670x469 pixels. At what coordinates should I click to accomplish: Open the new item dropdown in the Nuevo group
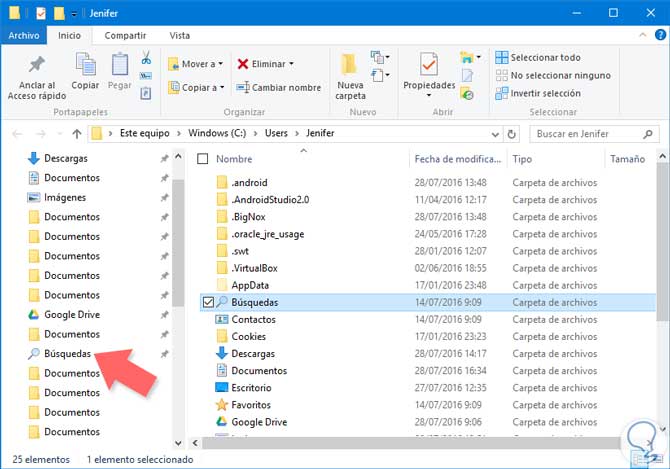pos(380,57)
